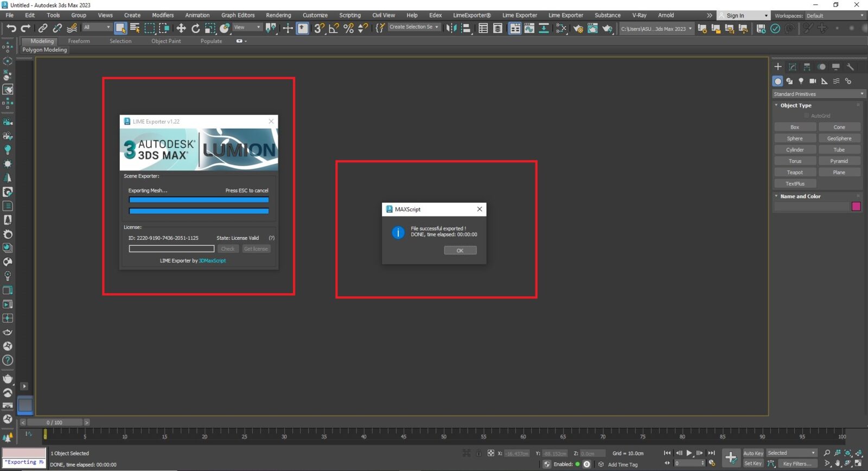
Task: Click the Unlink Selection icon
Action: pyautogui.click(x=57, y=28)
